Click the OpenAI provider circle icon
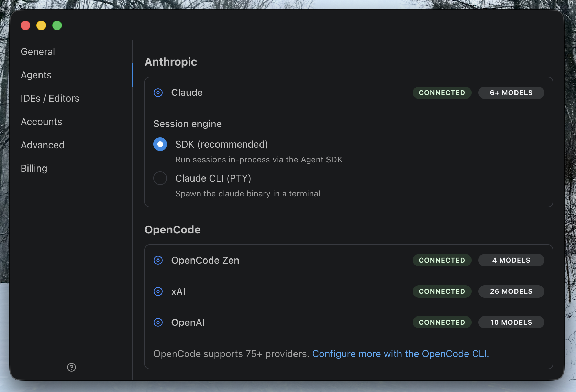This screenshot has width=576, height=392. pyautogui.click(x=158, y=322)
